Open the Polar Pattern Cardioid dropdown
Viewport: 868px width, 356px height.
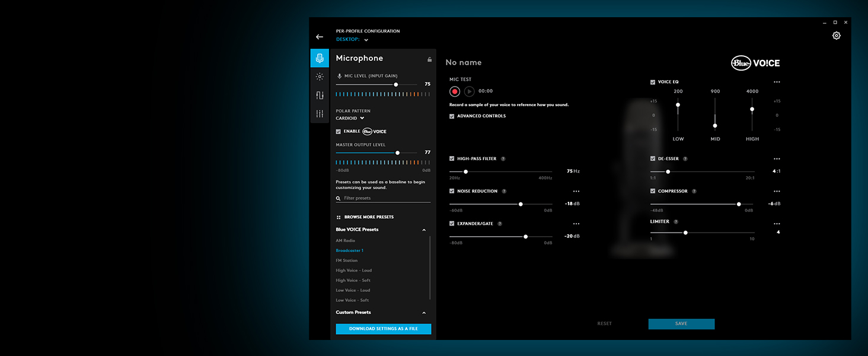(x=350, y=118)
